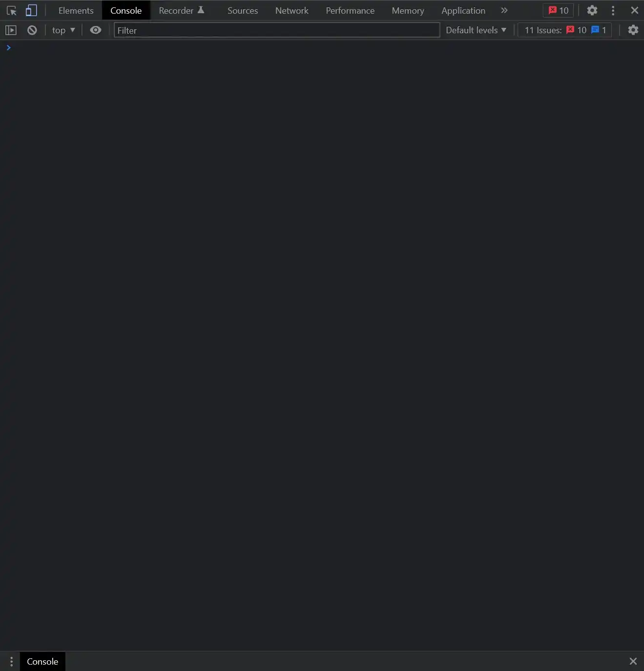Switch to the Performance tab
Screen dimensions: 644x671
coord(350,10)
